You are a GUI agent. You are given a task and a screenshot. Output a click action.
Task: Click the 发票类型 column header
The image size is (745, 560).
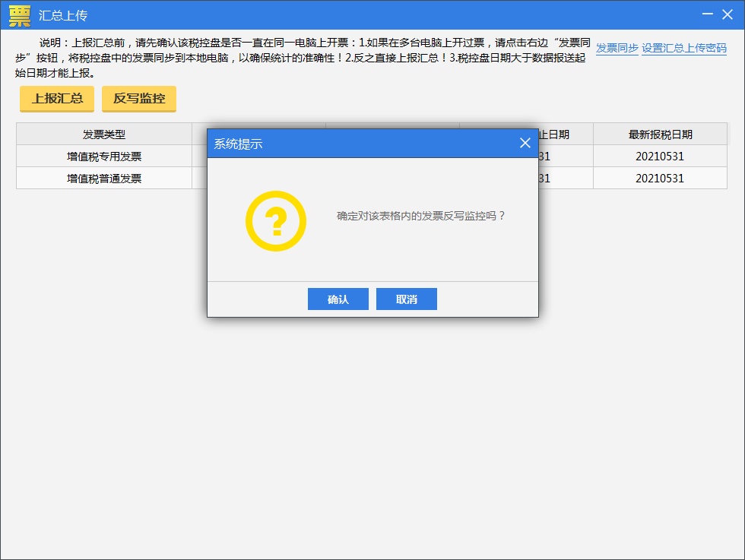pyautogui.click(x=104, y=134)
